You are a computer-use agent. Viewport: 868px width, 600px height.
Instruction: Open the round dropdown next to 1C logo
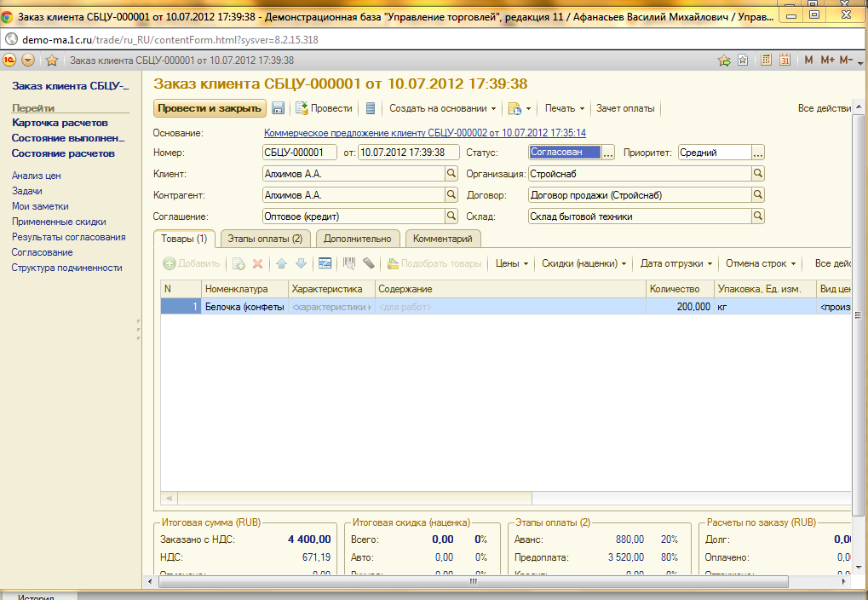pos(28,60)
